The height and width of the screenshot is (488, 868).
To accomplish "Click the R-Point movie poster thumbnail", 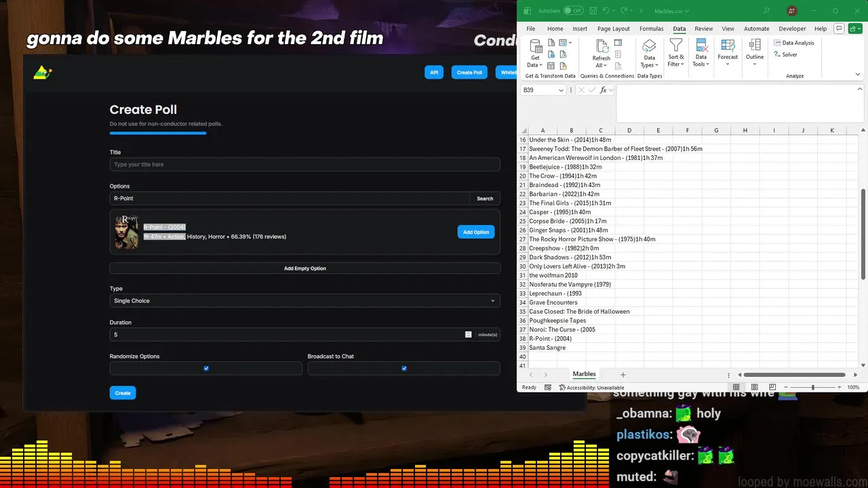I will [127, 232].
